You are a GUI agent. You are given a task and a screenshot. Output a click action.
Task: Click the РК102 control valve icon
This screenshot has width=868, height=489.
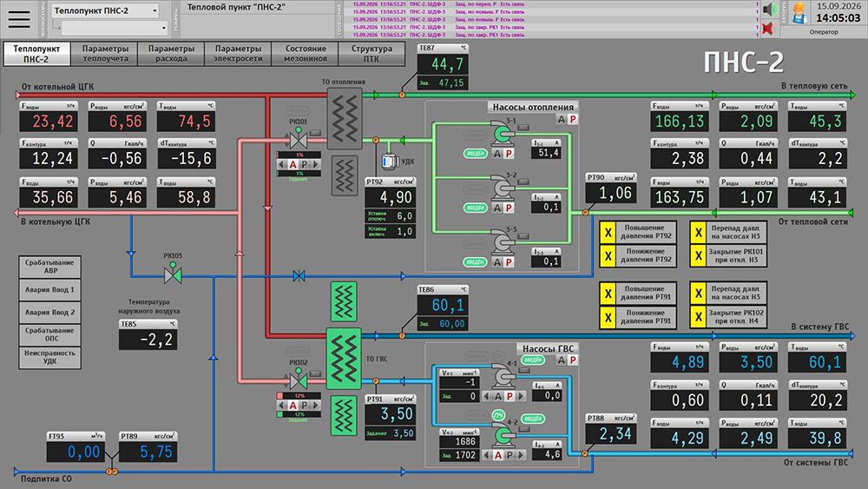pyautogui.click(x=299, y=379)
